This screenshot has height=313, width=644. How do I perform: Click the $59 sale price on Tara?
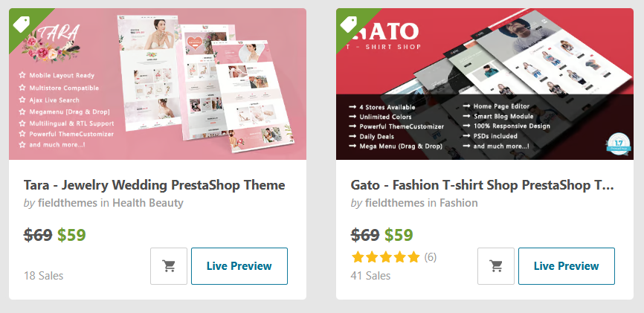coord(71,235)
